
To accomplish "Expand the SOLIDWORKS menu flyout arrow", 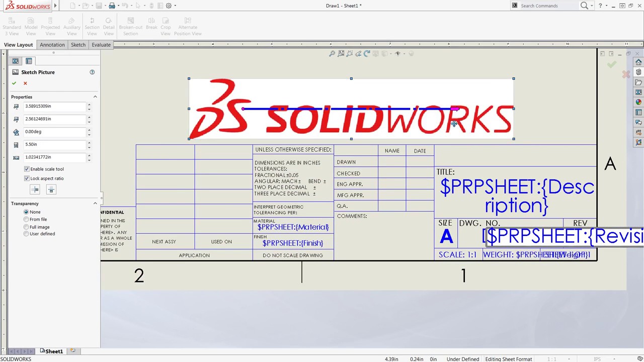I will tap(55, 6).
